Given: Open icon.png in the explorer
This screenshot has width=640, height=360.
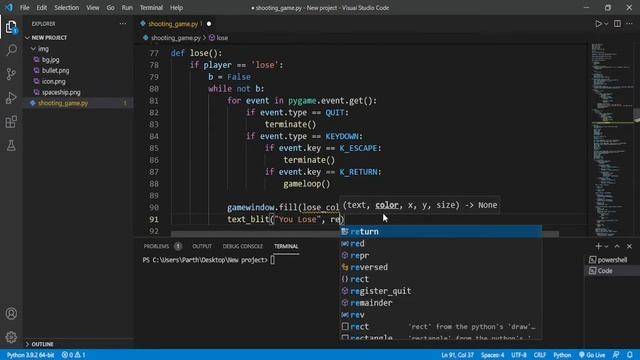Looking at the screenshot, I should click(x=53, y=81).
